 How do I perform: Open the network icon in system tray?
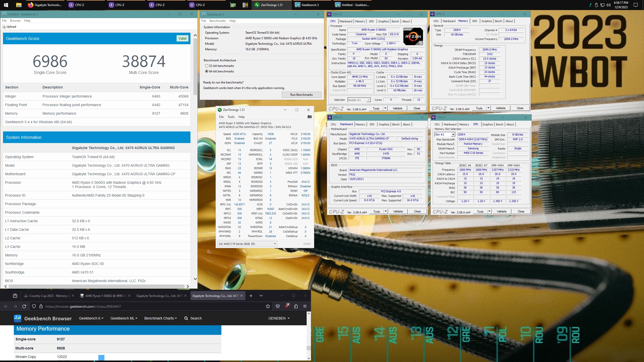(x=602, y=5)
